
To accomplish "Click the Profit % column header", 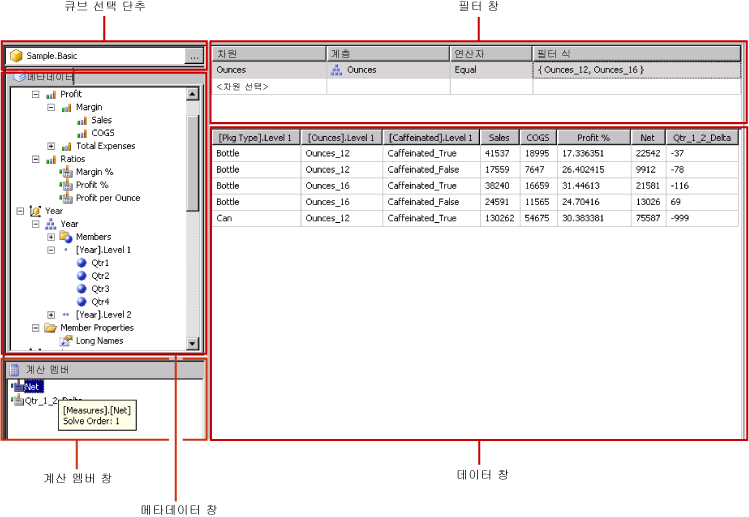I will pos(594,138).
